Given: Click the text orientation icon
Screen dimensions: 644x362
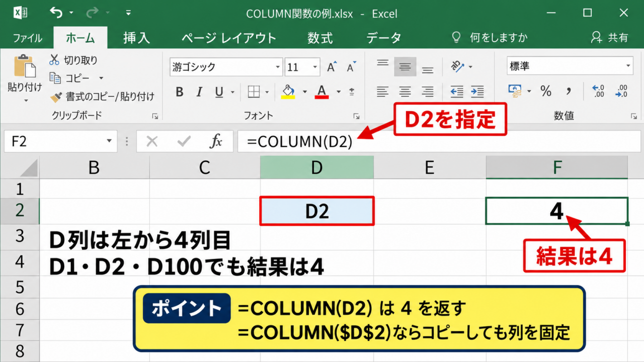Looking at the screenshot, I should pyautogui.click(x=458, y=66).
